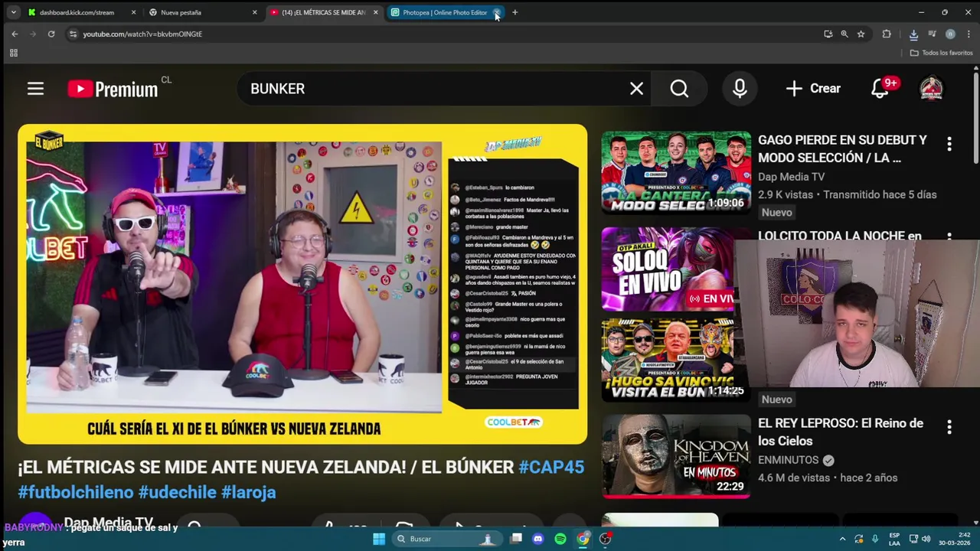Click the El Búnker video player
The width and height of the screenshot is (980, 551).
(x=302, y=284)
